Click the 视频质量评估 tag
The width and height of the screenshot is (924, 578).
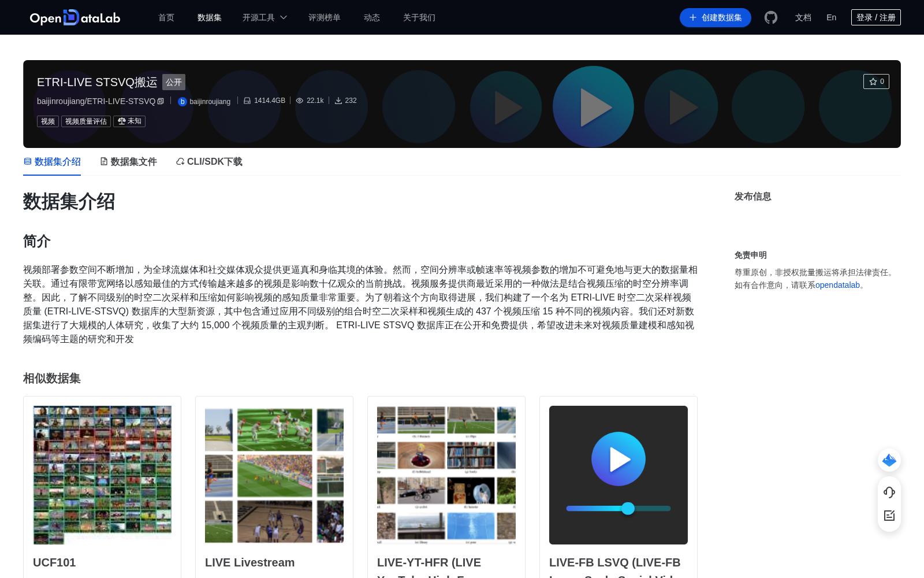click(x=86, y=121)
